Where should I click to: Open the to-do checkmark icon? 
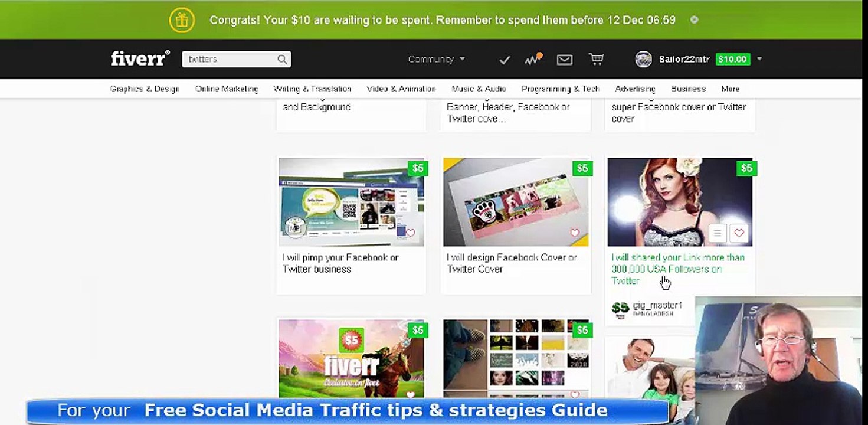point(505,60)
